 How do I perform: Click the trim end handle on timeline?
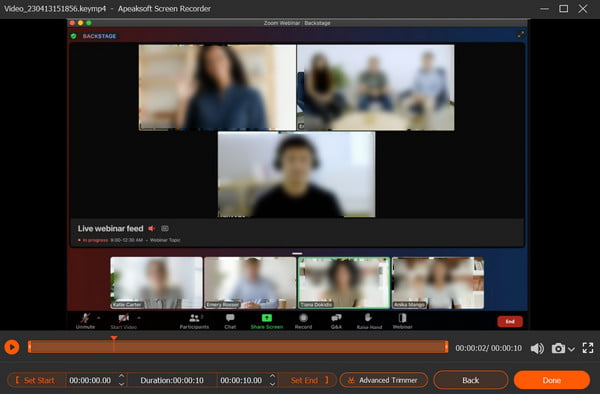[446, 347]
